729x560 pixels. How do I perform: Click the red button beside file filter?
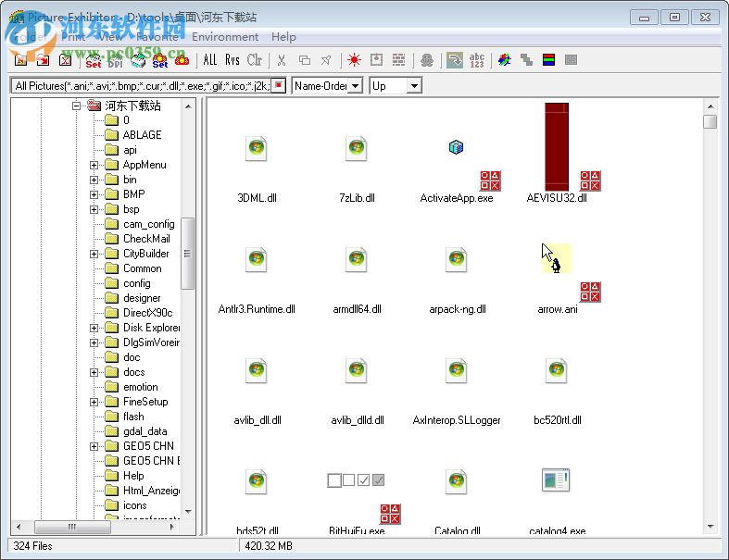point(278,85)
